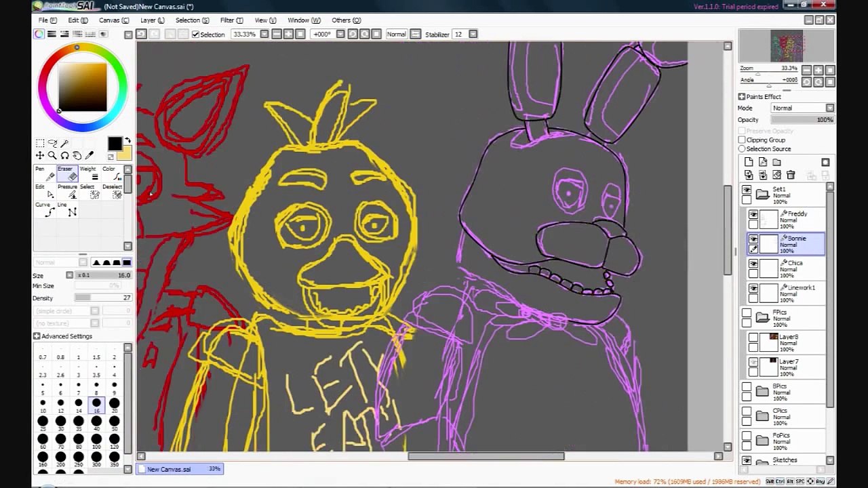868x488 pixels.
Task: Select the Color linework tool
Action: 111,174
